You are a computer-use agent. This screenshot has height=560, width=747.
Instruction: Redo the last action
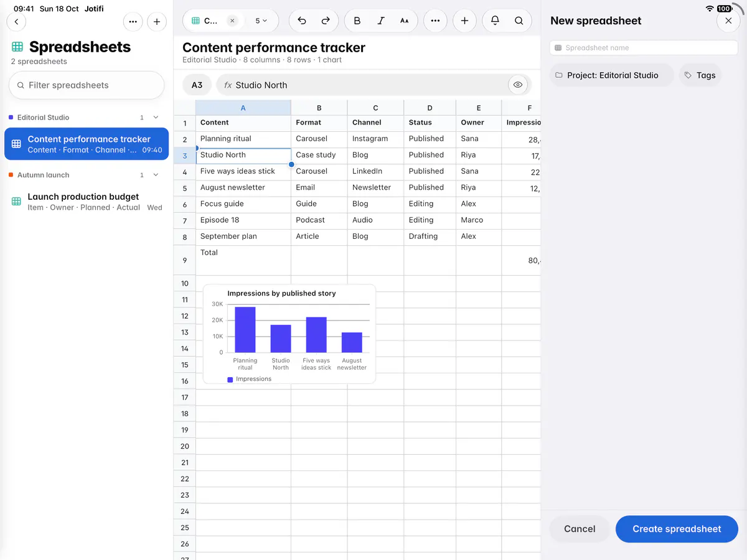(x=326, y=21)
